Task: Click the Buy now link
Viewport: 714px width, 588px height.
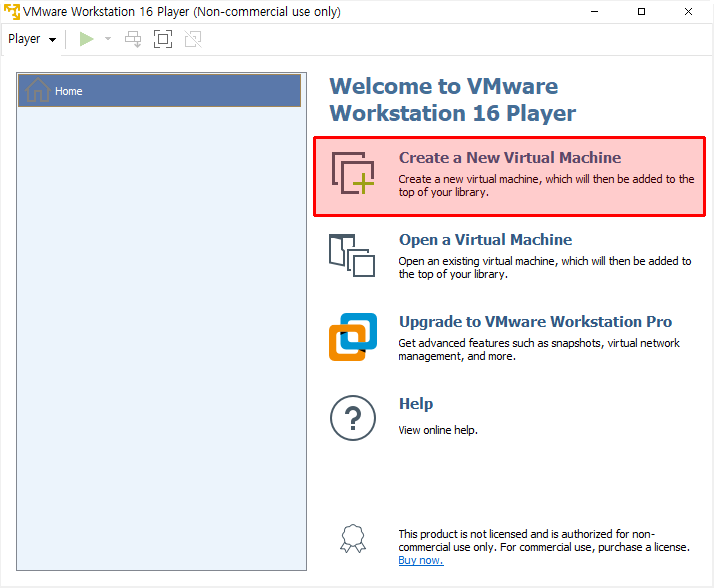Action: 421,560
